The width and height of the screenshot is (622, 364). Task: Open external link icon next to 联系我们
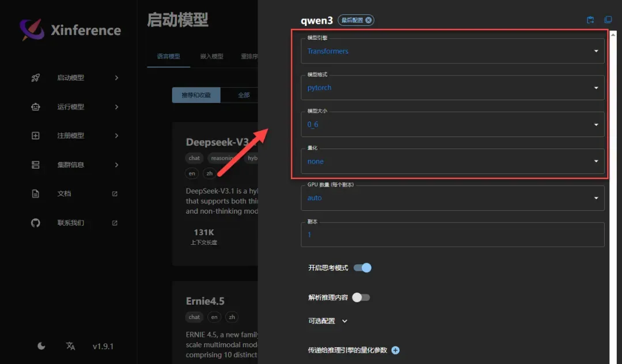tap(115, 223)
